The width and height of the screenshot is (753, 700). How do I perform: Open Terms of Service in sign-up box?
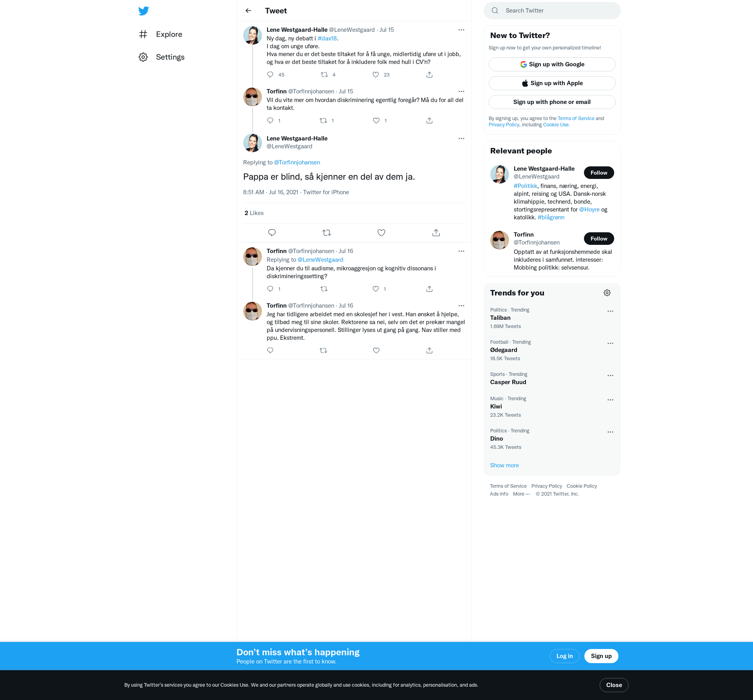coord(576,118)
